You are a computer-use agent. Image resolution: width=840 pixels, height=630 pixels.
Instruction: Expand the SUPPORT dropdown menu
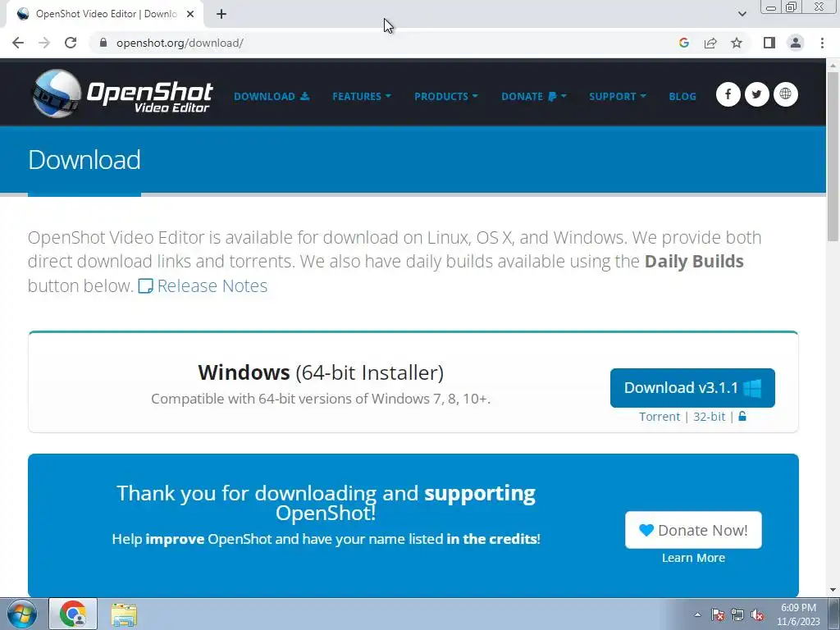tap(618, 97)
